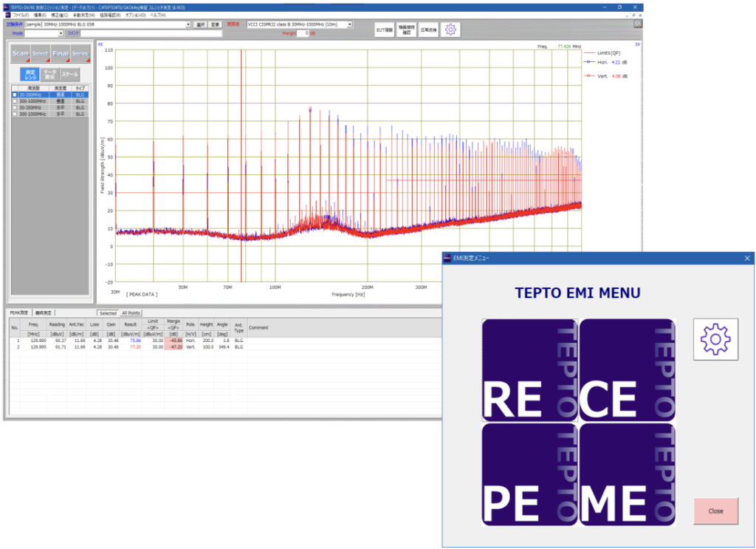Click the Margin dB input field
Viewport: 756px width, 549px height.
coord(303,33)
